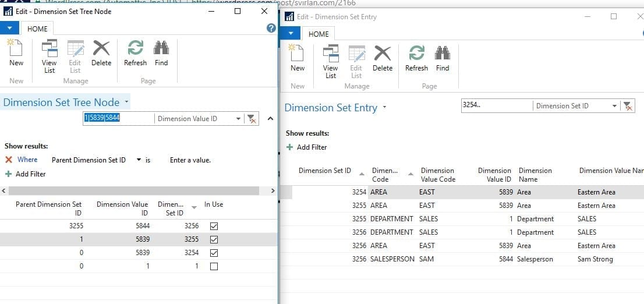Click Add Filter in Tree Node window
Image resolution: width=644 pixels, height=304 pixels.
26,174
